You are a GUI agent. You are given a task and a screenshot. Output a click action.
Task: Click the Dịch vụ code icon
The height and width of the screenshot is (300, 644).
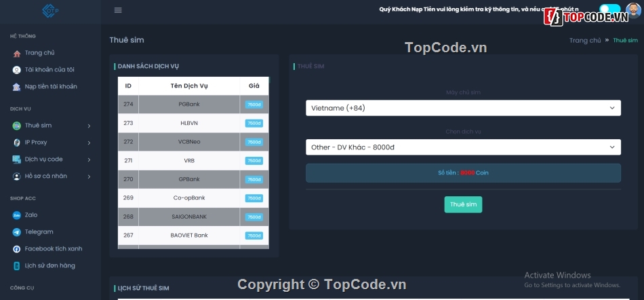click(x=16, y=160)
